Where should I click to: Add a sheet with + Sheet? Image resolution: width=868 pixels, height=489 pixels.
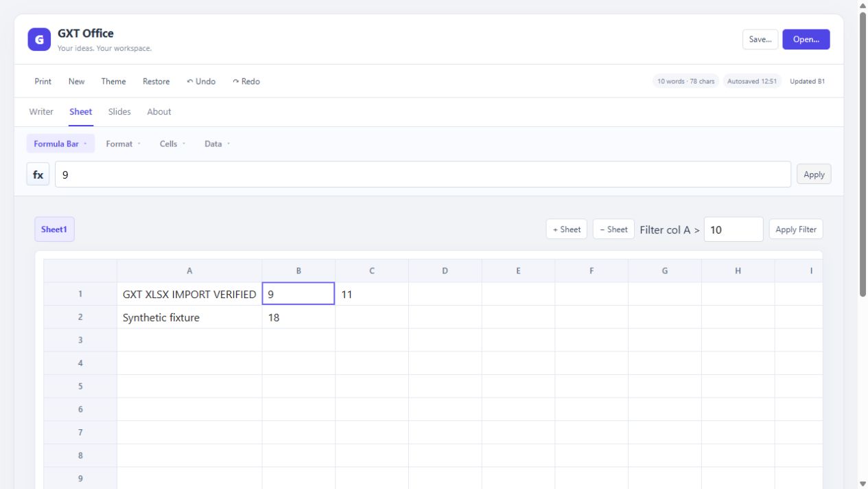[x=567, y=229]
